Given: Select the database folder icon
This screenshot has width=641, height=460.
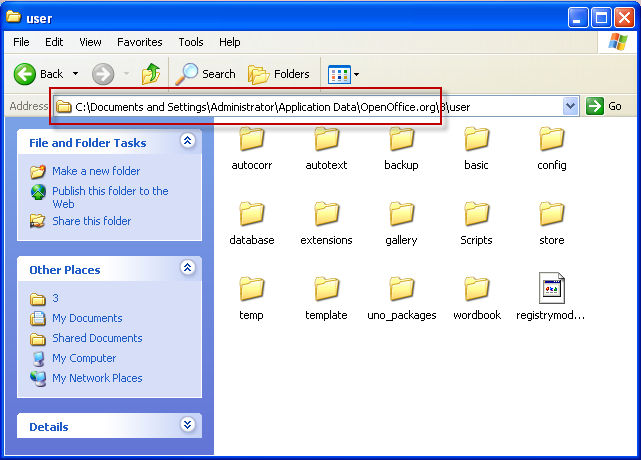Looking at the screenshot, I should tap(252, 214).
